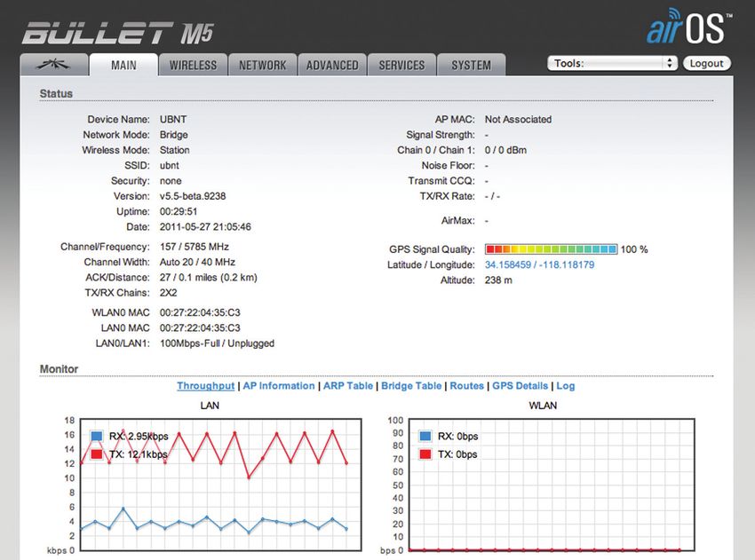
Task: Open the AP Information link
Action: coord(279,386)
